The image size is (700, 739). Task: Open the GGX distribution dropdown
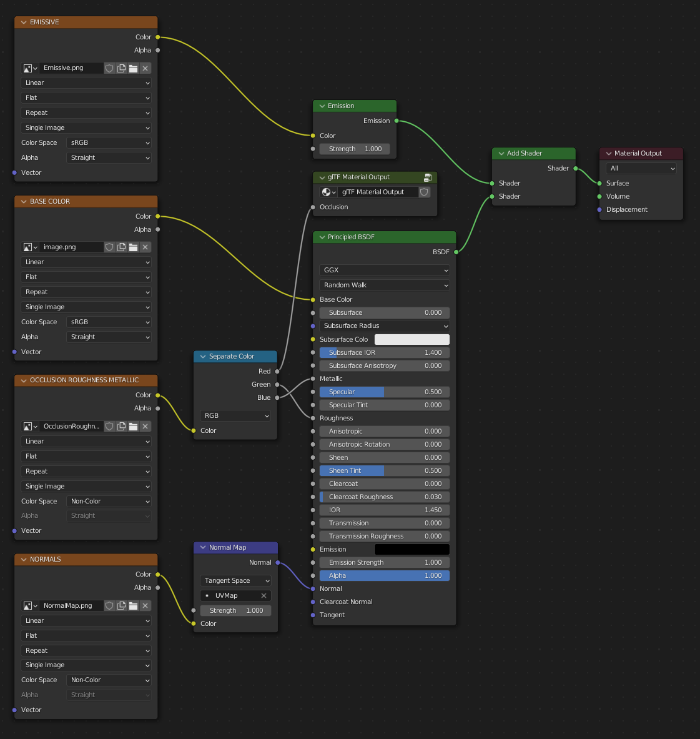point(383,270)
